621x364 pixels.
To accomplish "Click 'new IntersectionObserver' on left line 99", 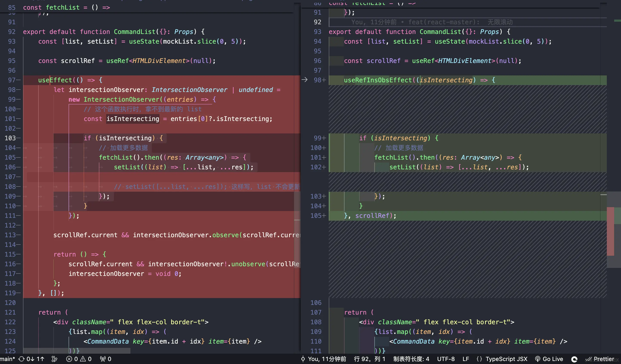I will [114, 99].
